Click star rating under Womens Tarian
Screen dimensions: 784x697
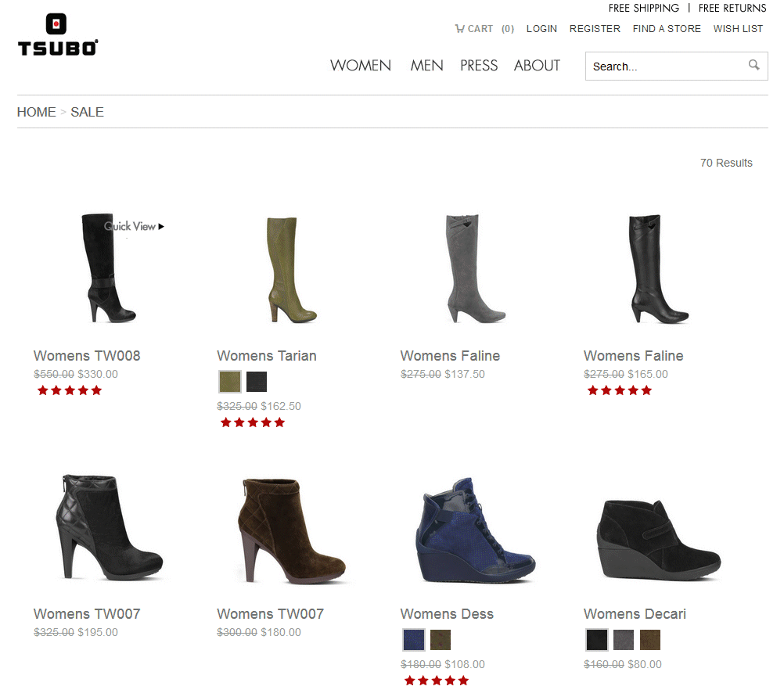pos(253,422)
